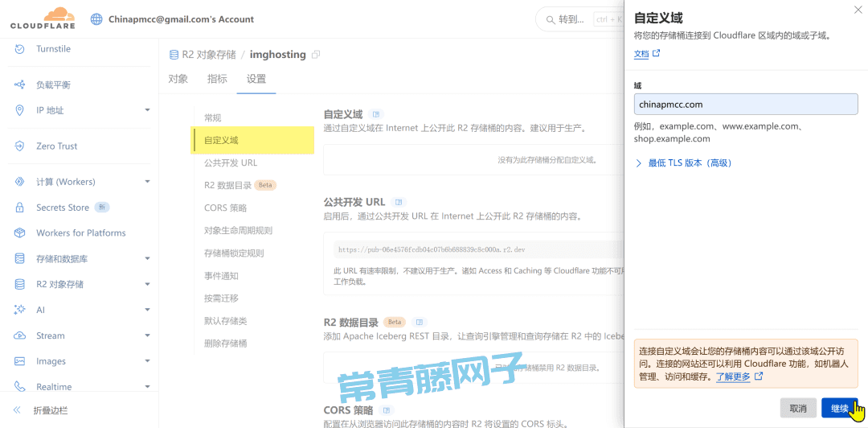Open 按需迁移 settings section
Screen dimensions: 868x428
pyautogui.click(x=221, y=298)
